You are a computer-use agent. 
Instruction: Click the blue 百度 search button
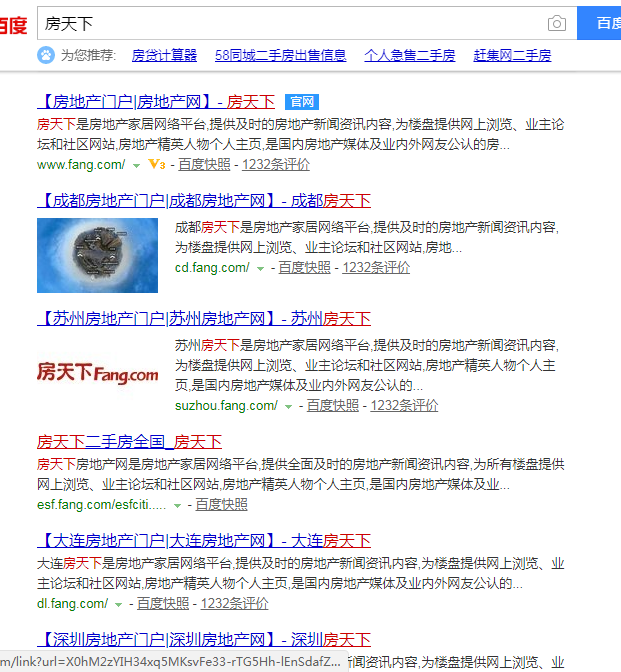(599, 23)
